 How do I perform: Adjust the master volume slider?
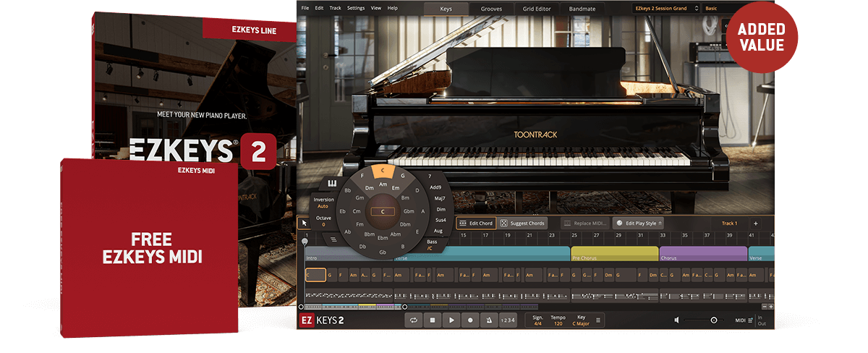coord(705,320)
